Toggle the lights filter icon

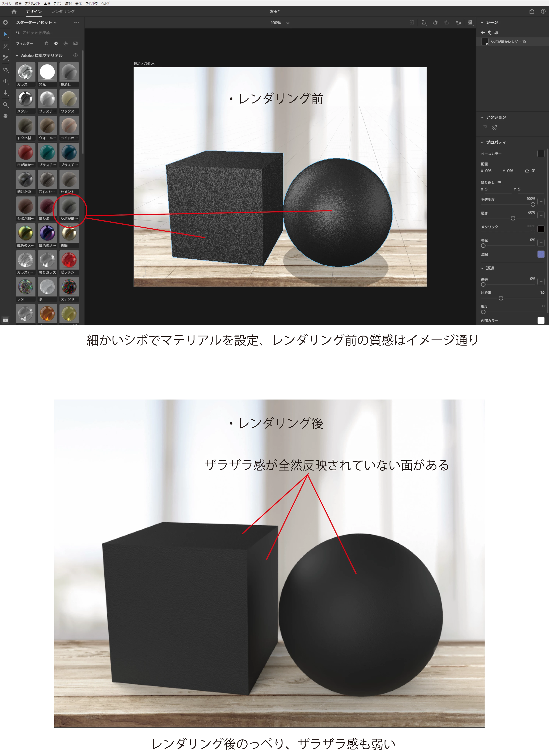[x=66, y=43]
